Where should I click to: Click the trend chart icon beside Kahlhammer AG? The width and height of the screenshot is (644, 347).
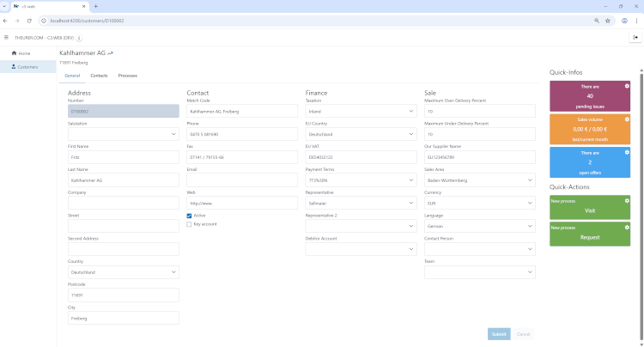[111, 53]
